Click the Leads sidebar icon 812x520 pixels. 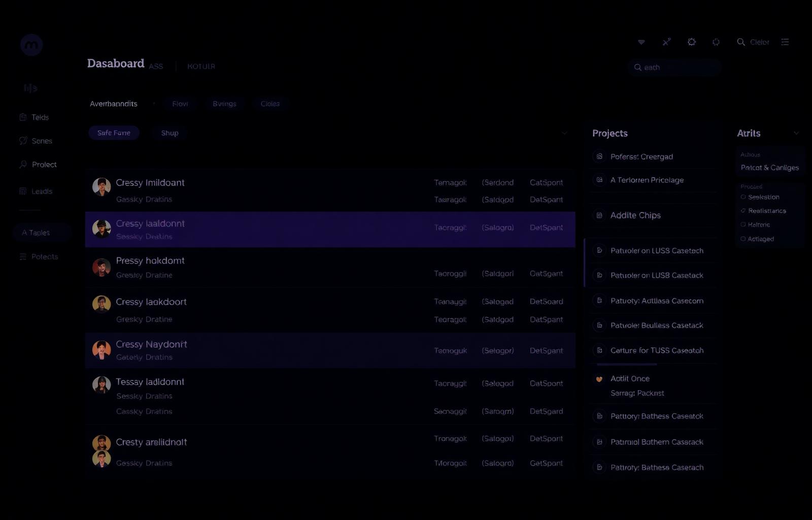click(x=23, y=191)
